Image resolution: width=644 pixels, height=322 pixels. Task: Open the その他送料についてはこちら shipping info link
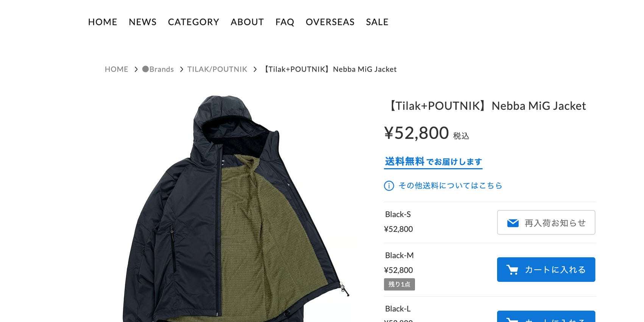[x=450, y=186]
